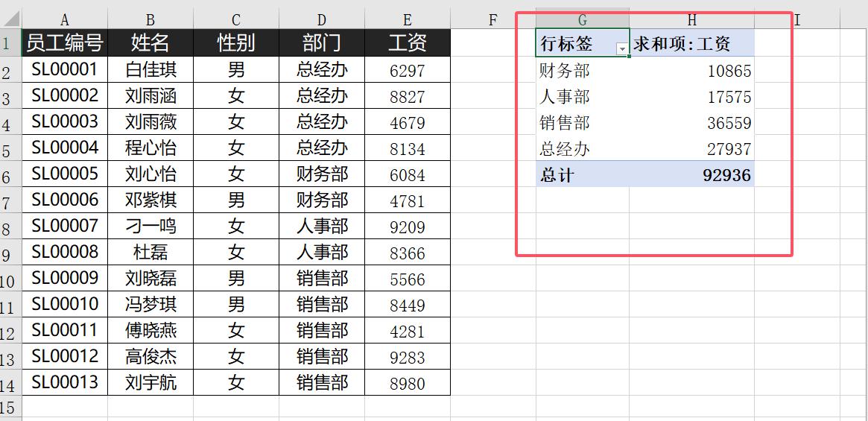The width and height of the screenshot is (868, 421).
Task: Select the name cell 傅晓燕
Action: pos(150,330)
